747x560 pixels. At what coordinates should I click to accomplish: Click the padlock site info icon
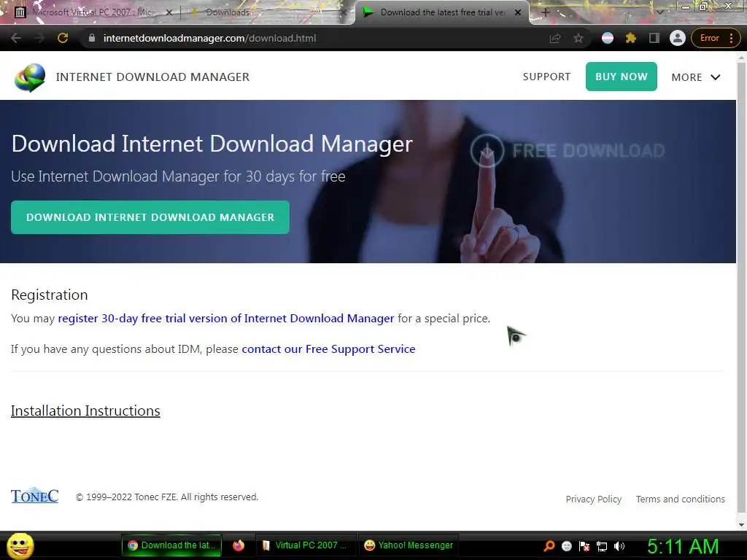pyautogui.click(x=92, y=38)
